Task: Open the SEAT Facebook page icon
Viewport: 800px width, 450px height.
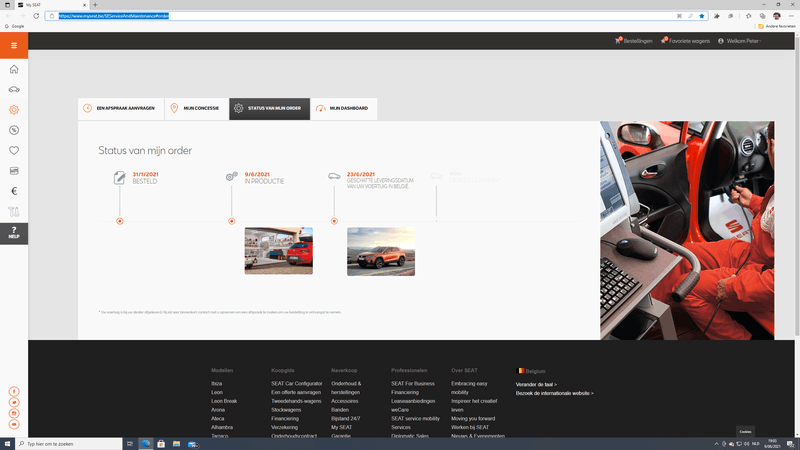Action: tap(14, 391)
